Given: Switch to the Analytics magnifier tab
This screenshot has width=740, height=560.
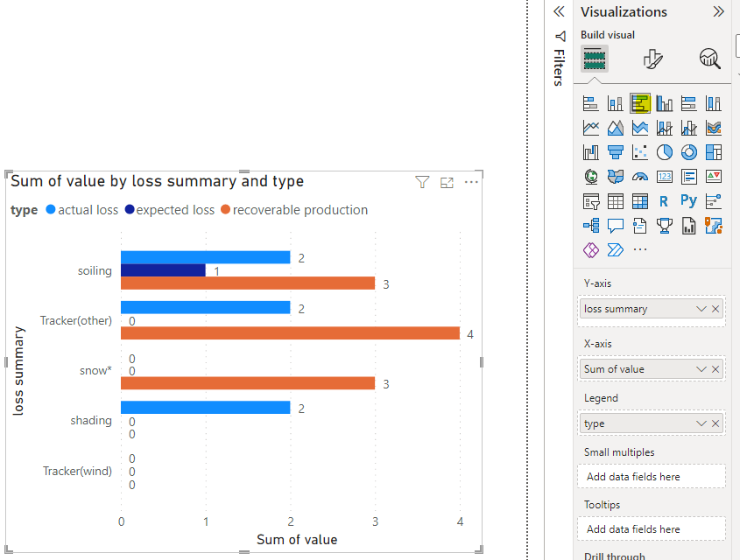Looking at the screenshot, I should pos(709,58).
